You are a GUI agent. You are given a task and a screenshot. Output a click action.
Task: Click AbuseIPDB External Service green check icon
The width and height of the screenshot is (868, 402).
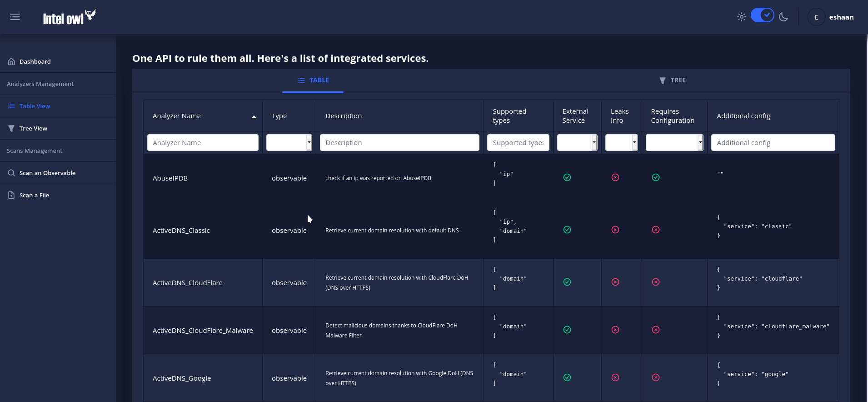[567, 177]
